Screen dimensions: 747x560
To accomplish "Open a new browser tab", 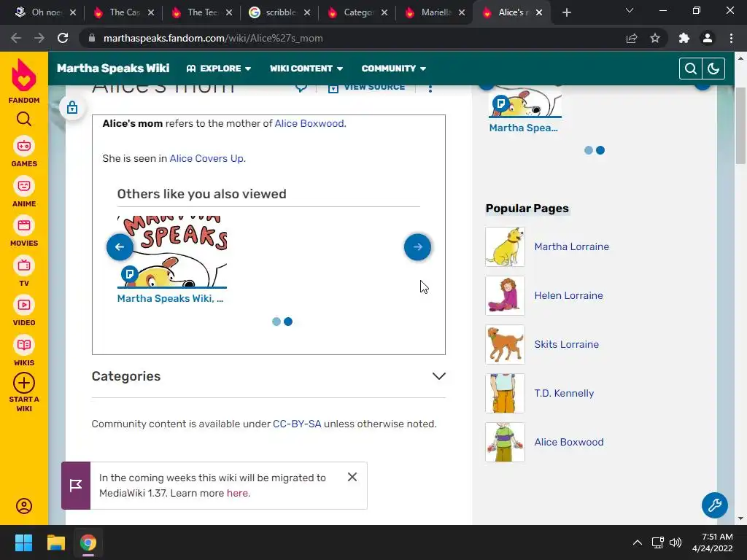I will click(x=566, y=12).
